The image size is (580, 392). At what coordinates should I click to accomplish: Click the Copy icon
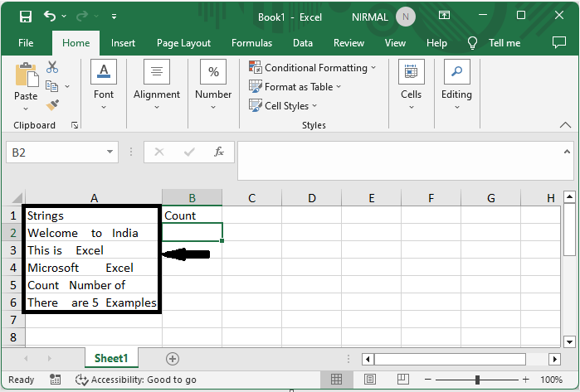[51, 86]
